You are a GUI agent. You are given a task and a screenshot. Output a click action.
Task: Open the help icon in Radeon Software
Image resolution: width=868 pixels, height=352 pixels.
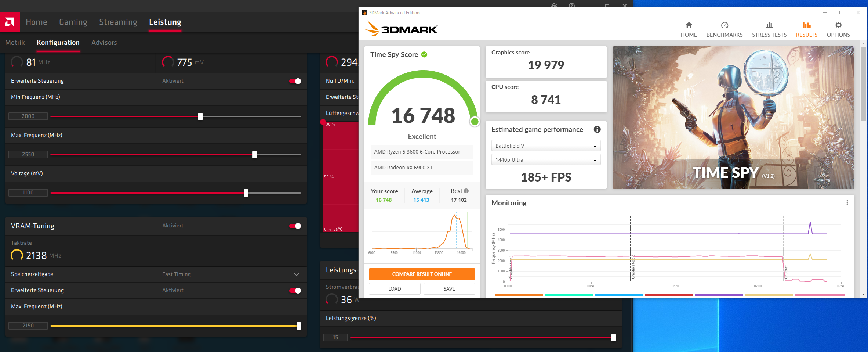point(572,6)
